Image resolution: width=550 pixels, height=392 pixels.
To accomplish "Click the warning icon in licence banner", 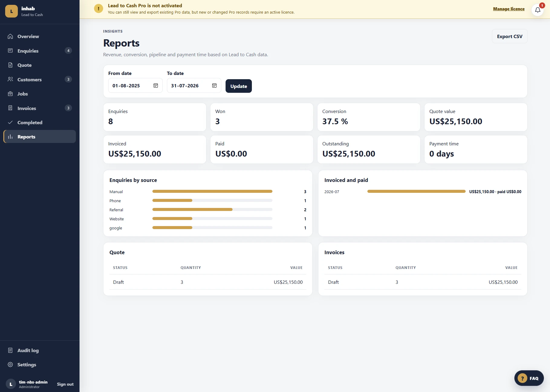I will point(99,8).
